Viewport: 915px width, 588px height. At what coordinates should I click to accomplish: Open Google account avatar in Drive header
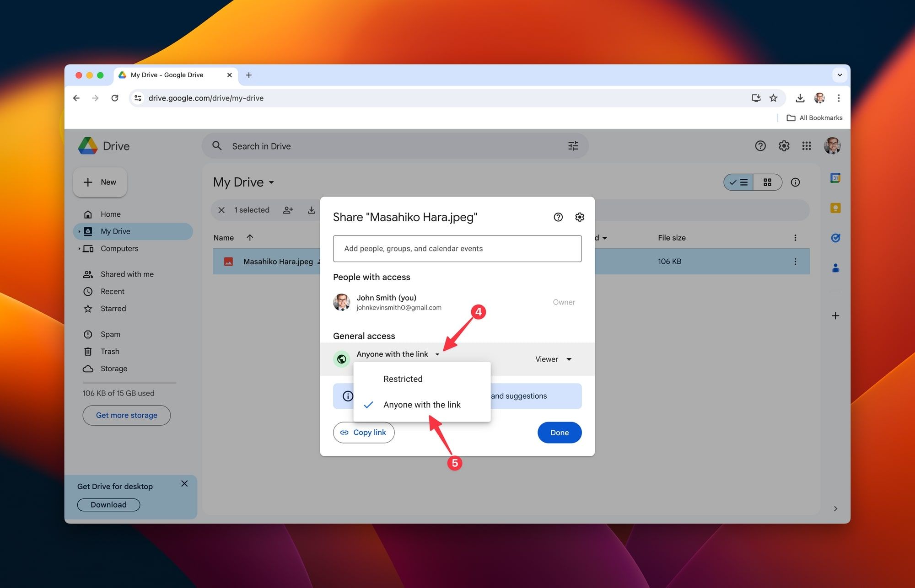[x=832, y=146]
